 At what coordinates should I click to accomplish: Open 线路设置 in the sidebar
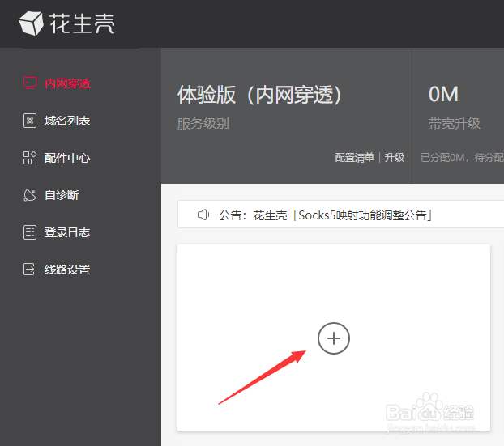67,270
